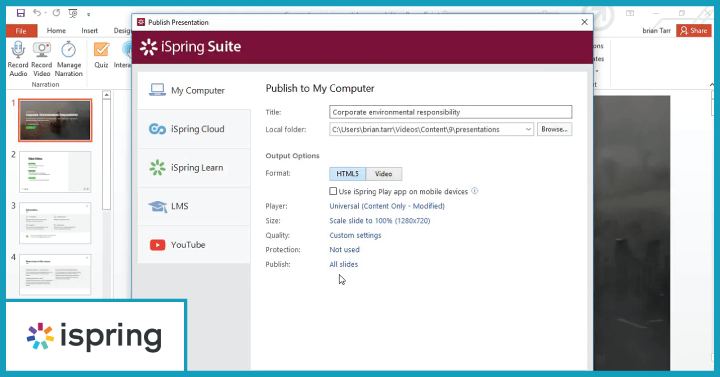The width and height of the screenshot is (720, 377).
Task: Click the My Computer laptop icon
Action: pos(157,90)
